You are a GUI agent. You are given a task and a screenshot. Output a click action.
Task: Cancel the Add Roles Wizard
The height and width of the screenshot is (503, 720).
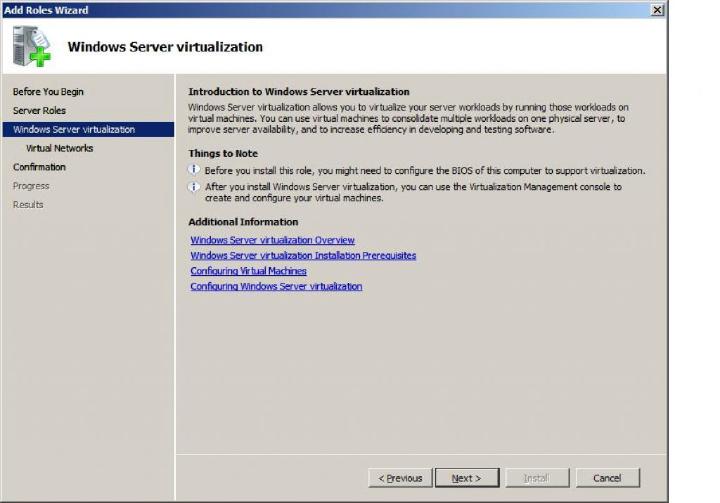pos(608,478)
